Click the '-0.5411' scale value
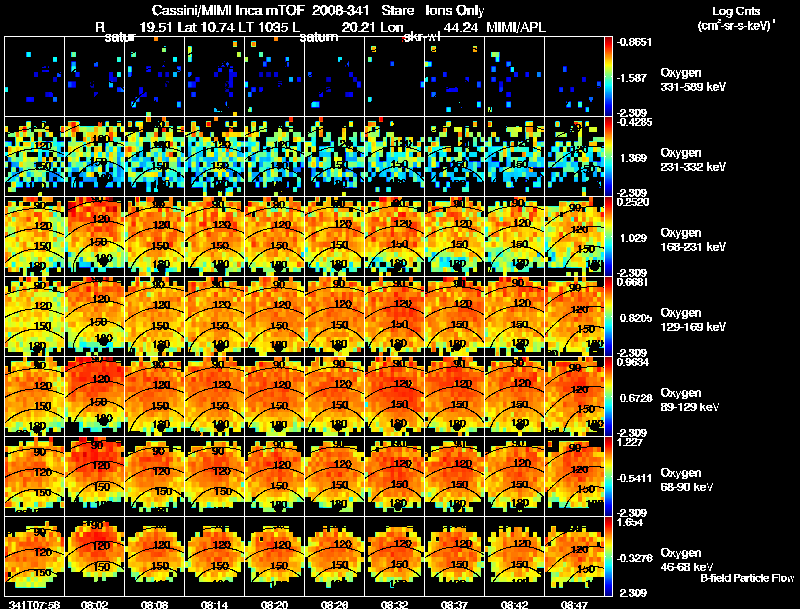This screenshot has width=800, height=609. [x=634, y=478]
